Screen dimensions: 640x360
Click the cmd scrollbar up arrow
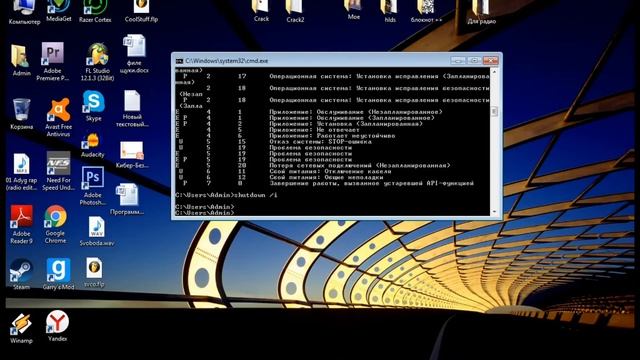click(x=494, y=71)
